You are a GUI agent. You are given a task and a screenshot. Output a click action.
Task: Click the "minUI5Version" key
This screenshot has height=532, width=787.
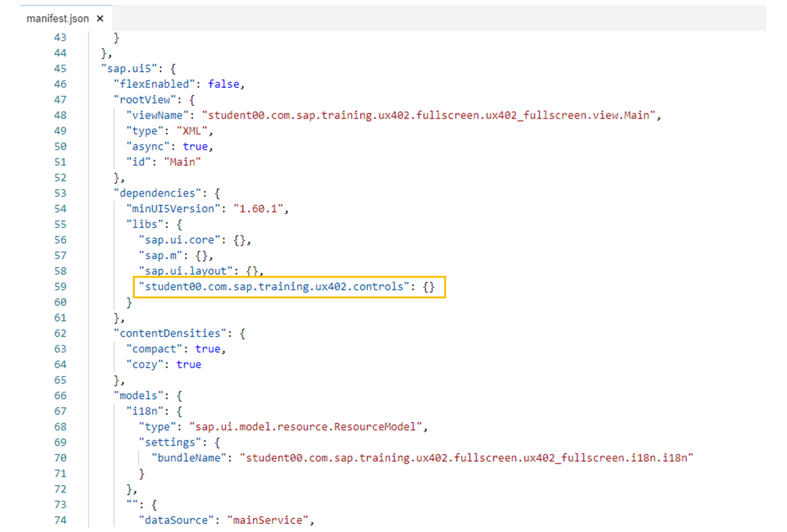coord(173,208)
